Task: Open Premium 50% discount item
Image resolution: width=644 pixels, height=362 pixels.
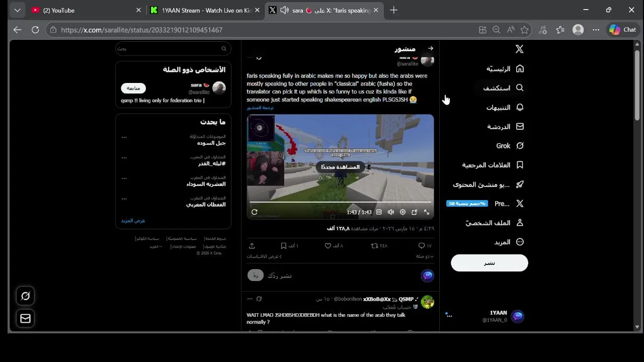Action: [x=485, y=204]
